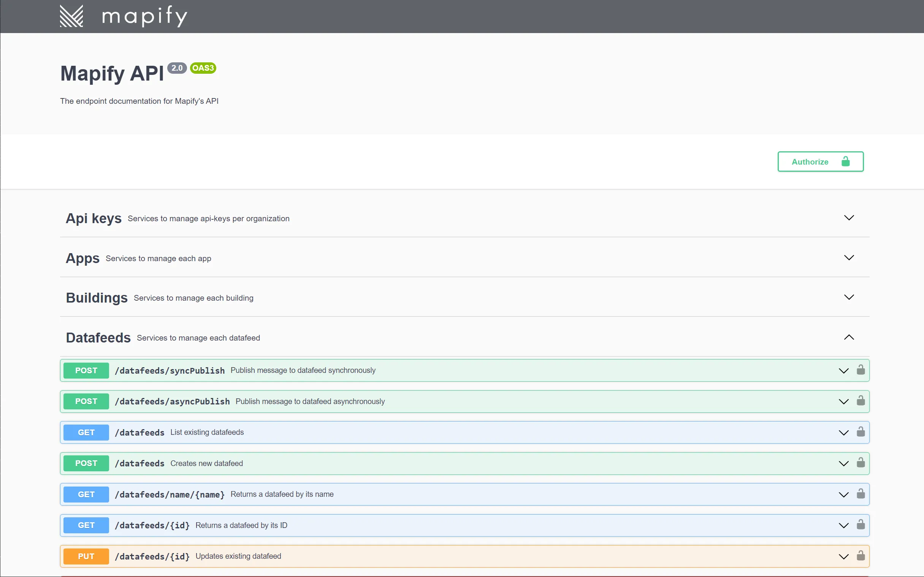Click GET badge on List existing datafeeds

coord(86,432)
